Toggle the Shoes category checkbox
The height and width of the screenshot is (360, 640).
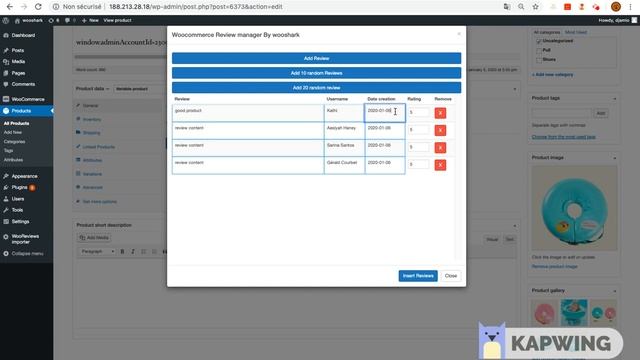(x=538, y=60)
